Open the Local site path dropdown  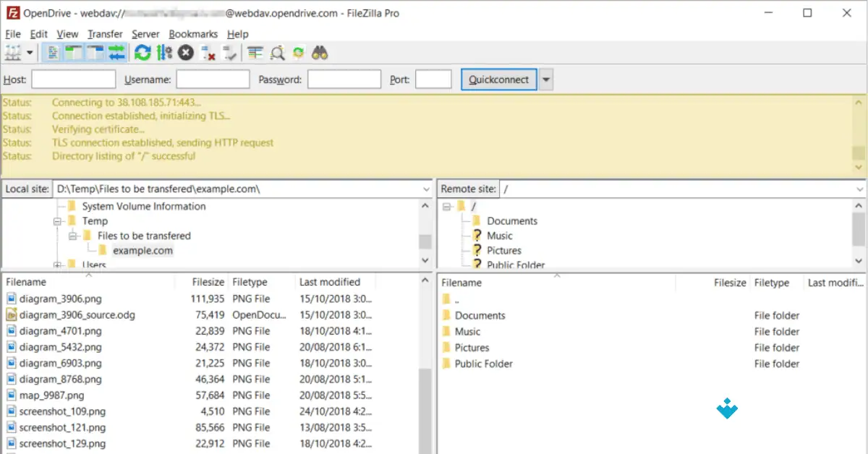[x=426, y=189]
